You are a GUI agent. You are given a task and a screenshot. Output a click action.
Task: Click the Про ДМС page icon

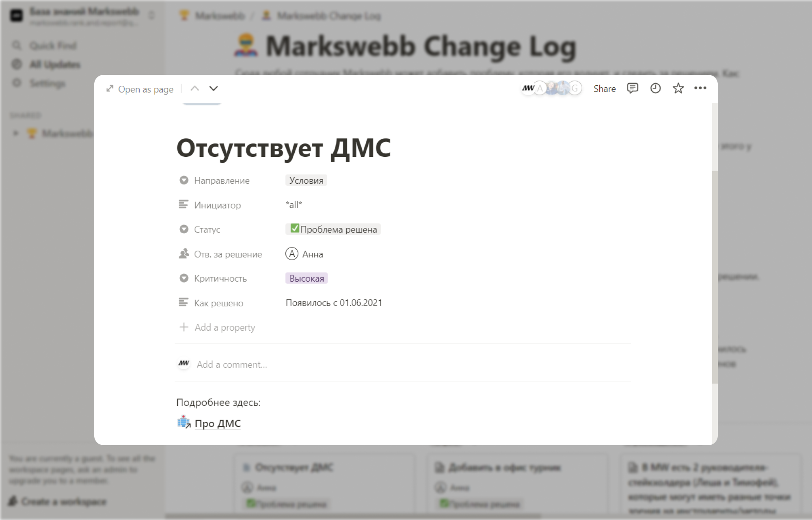tap(184, 422)
